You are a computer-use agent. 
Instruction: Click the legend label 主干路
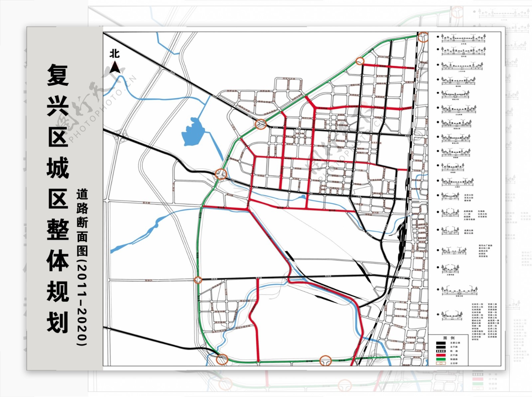[x=454, y=347]
